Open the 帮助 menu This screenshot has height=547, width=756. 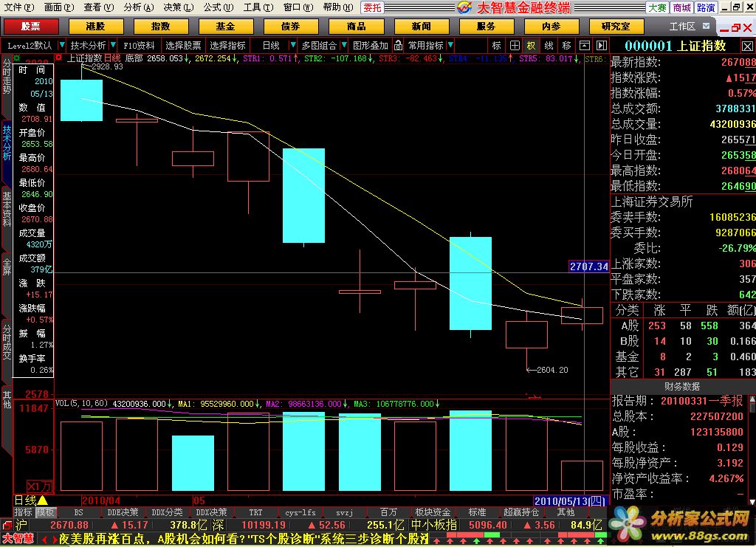(338, 7)
